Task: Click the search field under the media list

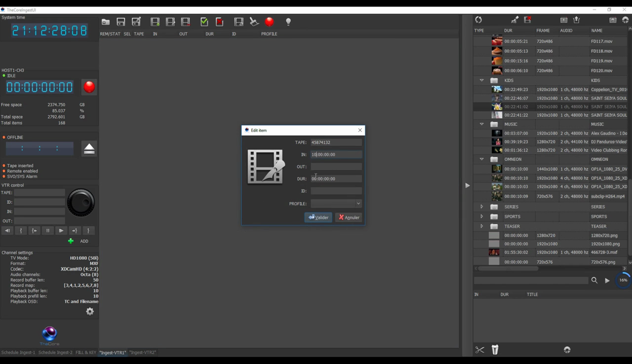Action: tap(531, 280)
